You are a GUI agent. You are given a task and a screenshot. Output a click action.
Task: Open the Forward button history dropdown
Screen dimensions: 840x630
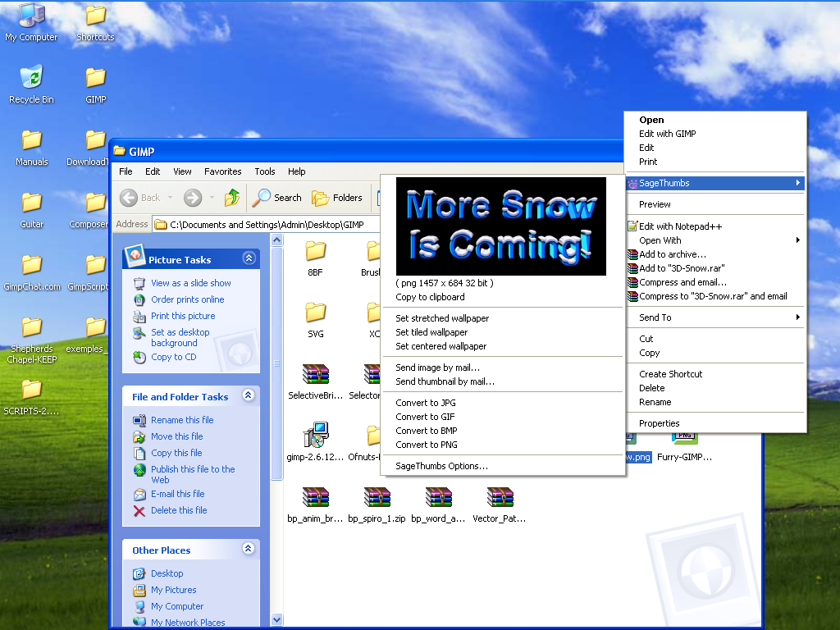point(212,198)
